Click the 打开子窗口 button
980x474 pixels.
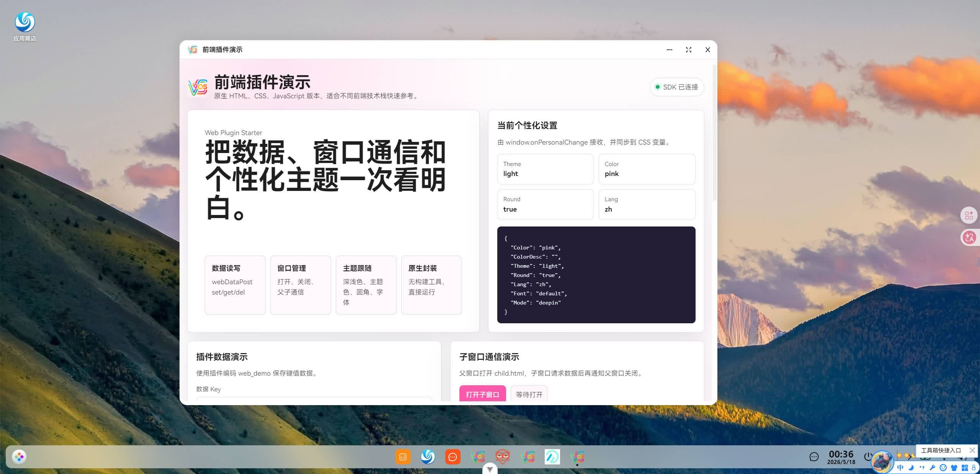(482, 394)
